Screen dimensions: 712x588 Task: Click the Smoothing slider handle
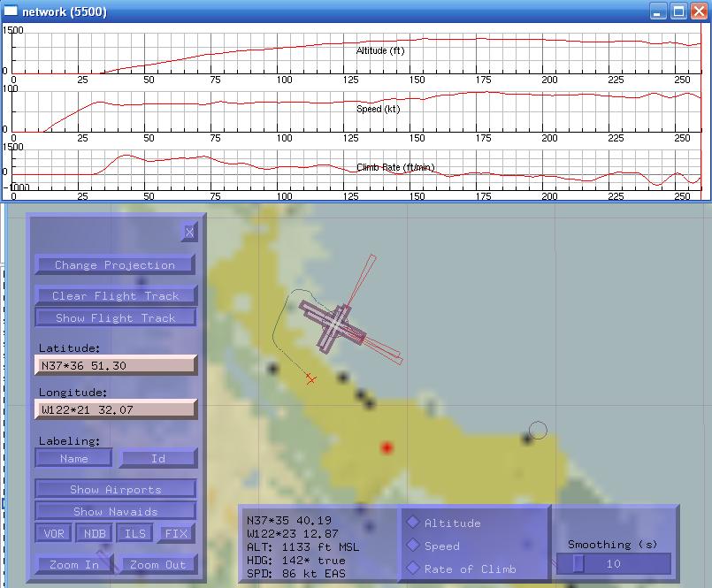tap(578, 563)
